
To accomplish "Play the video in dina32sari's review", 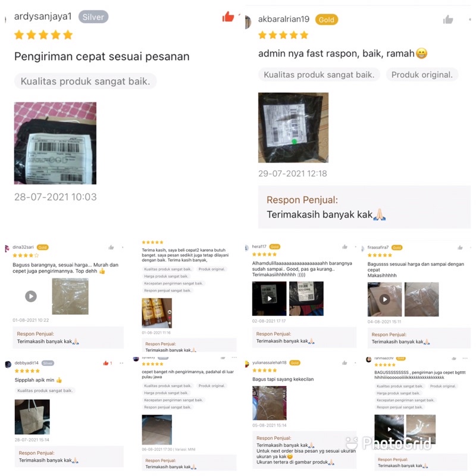I will coord(31,296).
